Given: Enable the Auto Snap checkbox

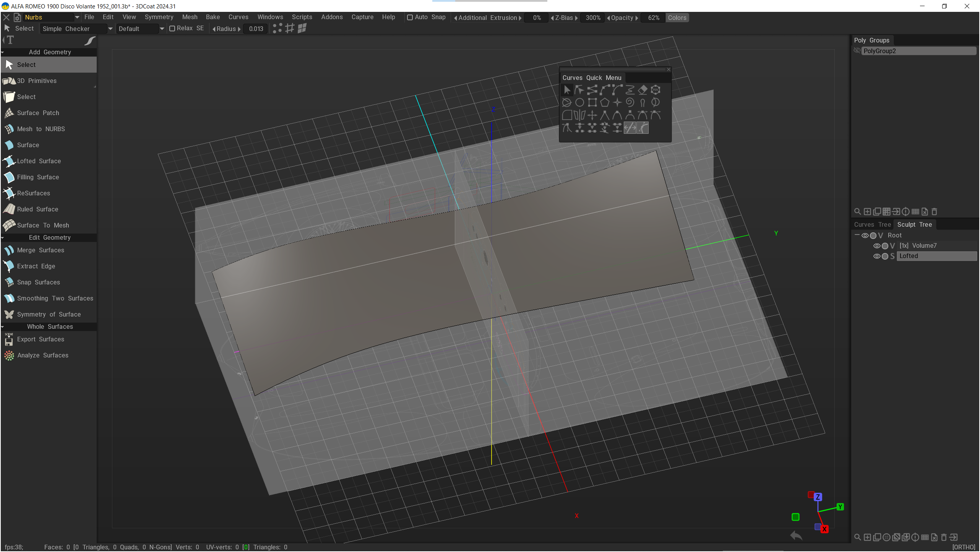Looking at the screenshot, I should click(x=410, y=17).
